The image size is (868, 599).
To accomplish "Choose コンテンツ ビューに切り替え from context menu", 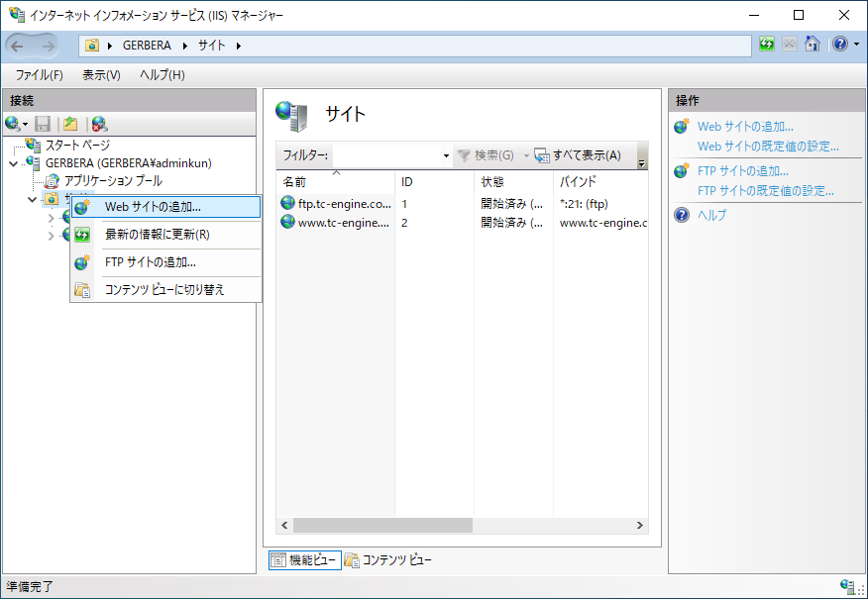I will click(x=165, y=290).
